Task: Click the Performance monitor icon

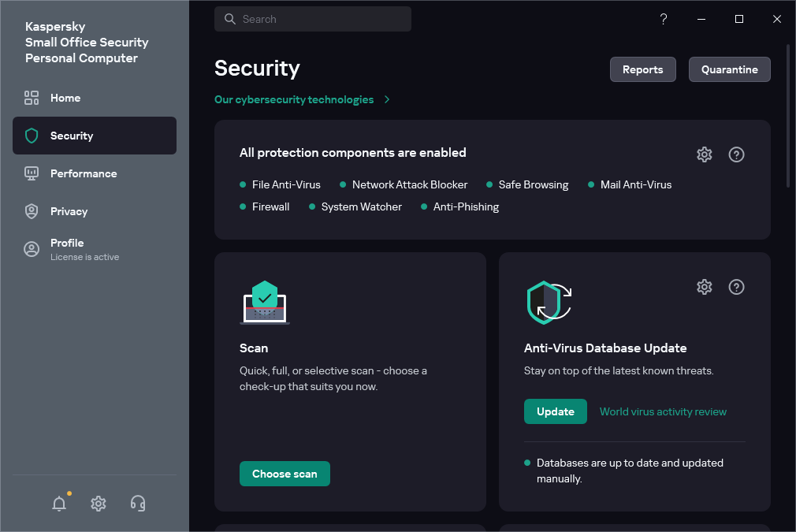Action: point(32,173)
